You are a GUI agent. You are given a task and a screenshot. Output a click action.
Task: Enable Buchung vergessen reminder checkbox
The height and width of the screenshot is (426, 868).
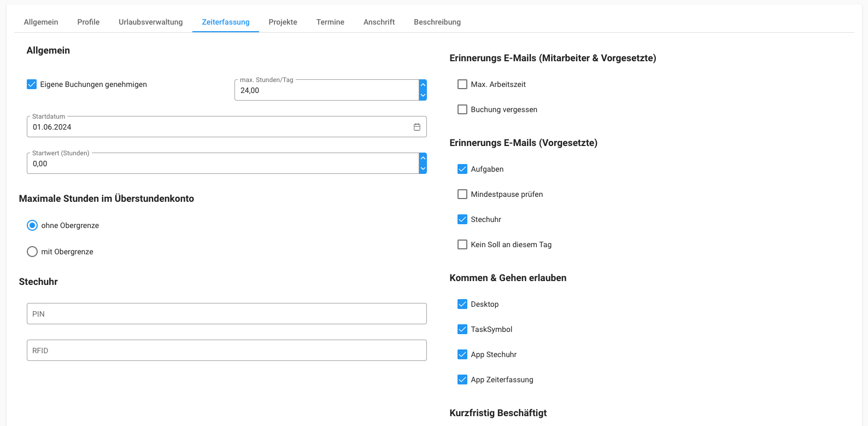[x=462, y=109]
